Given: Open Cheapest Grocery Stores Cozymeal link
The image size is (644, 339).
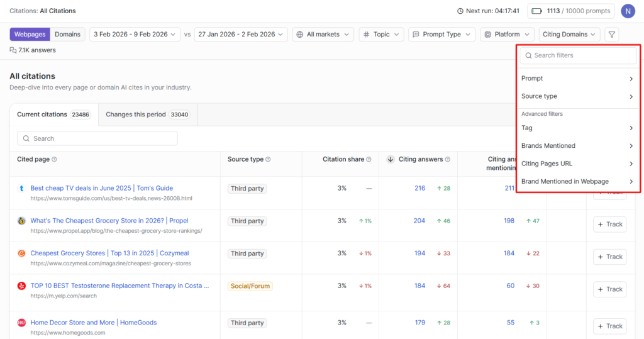Looking at the screenshot, I should pos(109,253).
